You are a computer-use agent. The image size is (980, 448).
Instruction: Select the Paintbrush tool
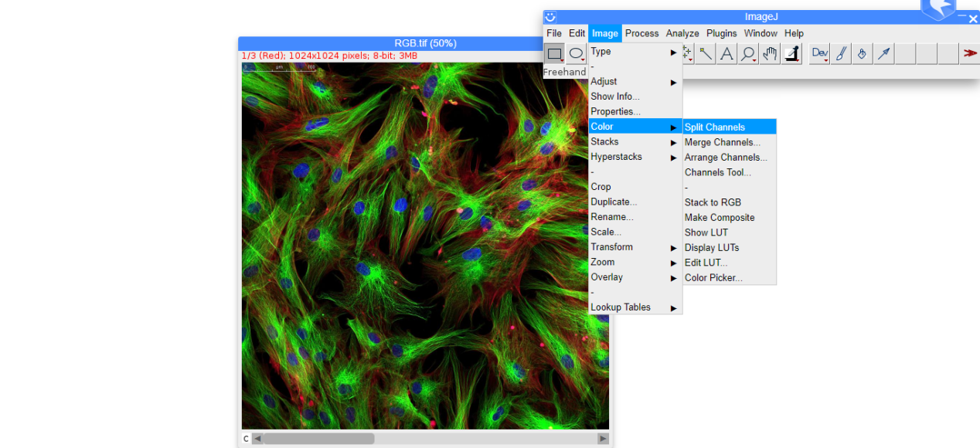tap(841, 53)
